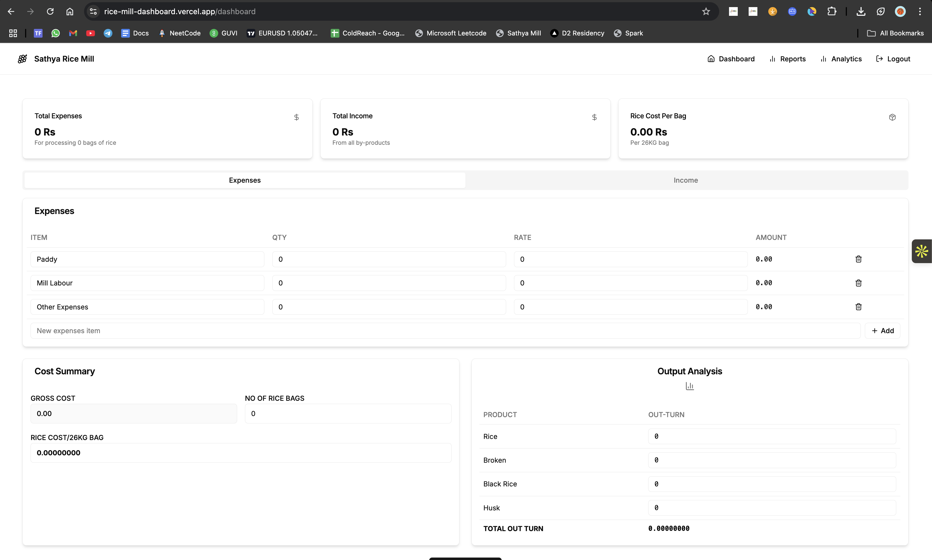Bookmark this page with the star icon
The image size is (932, 560).
(706, 12)
